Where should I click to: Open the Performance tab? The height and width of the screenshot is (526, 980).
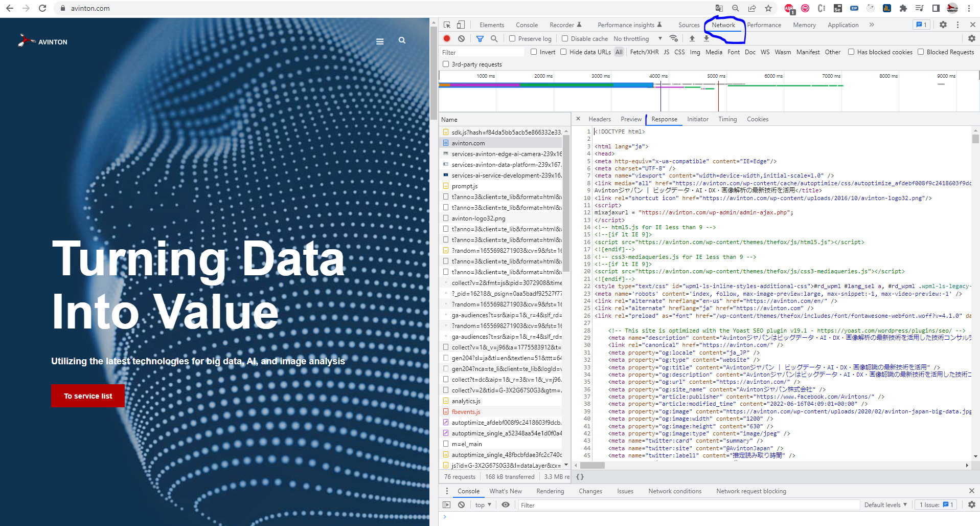[x=764, y=25]
